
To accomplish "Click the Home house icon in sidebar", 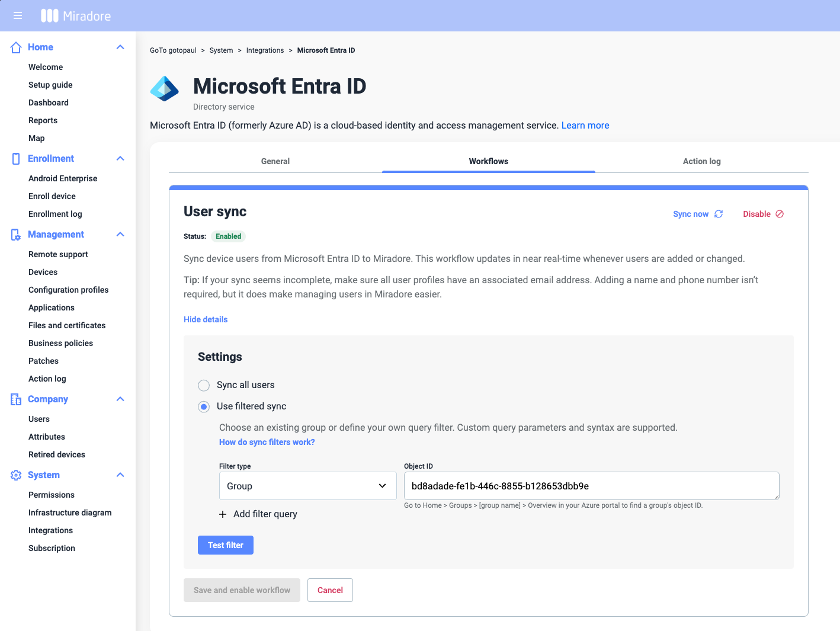I will tap(16, 47).
